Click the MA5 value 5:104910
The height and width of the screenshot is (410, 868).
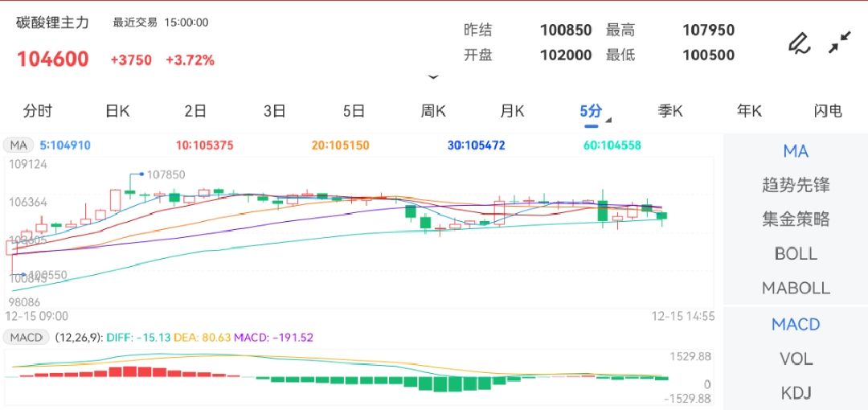pyautogui.click(x=65, y=146)
